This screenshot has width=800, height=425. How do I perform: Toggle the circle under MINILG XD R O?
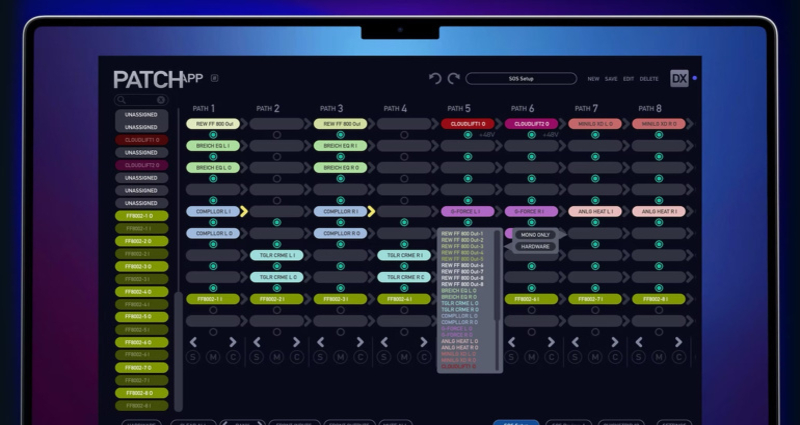[659, 135]
